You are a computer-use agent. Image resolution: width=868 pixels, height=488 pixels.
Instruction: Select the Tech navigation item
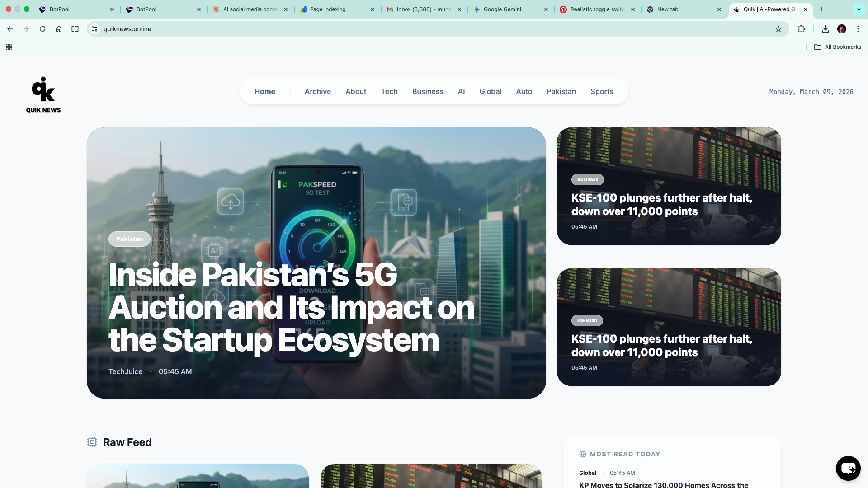tap(389, 91)
